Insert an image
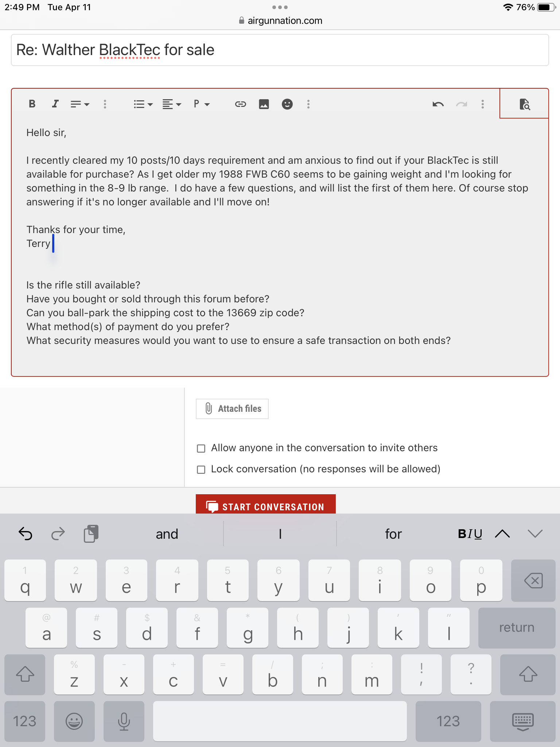 264,104
